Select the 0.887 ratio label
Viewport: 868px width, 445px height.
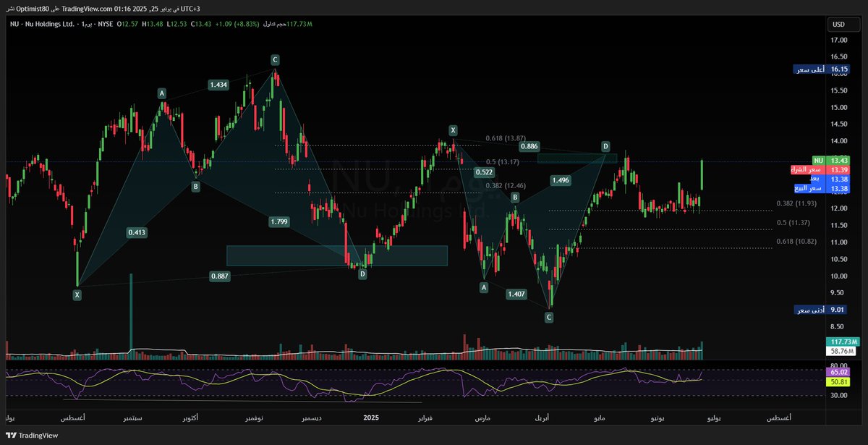220,276
